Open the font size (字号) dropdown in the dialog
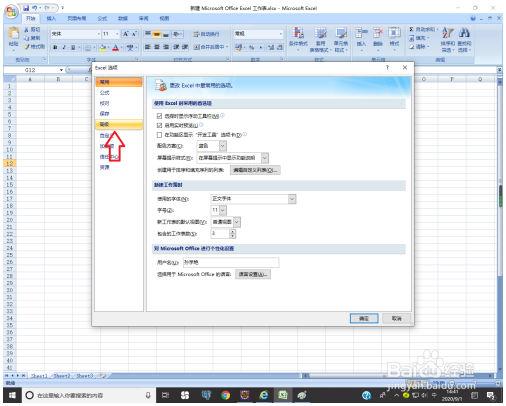This screenshot has width=506, height=406. [x=223, y=210]
